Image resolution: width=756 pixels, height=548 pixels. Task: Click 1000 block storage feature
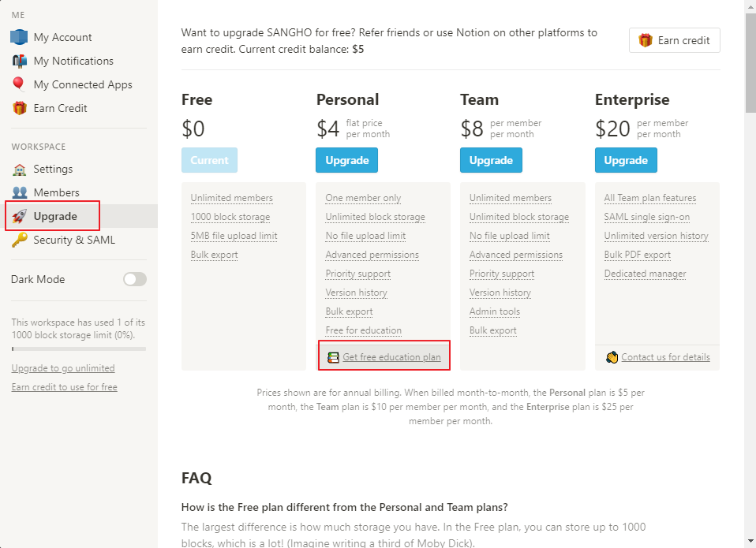coord(230,217)
